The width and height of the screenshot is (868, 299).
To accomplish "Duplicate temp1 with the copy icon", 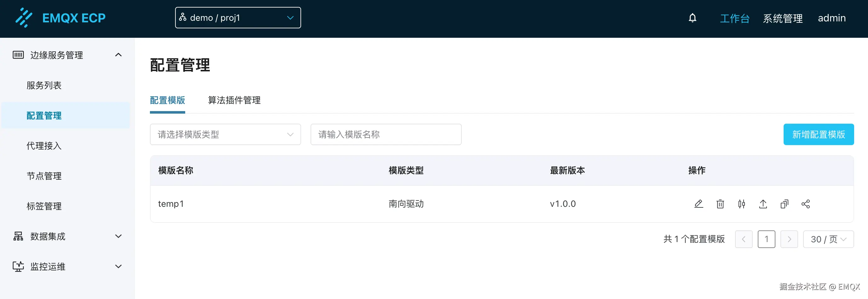I will tap(785, 204).
